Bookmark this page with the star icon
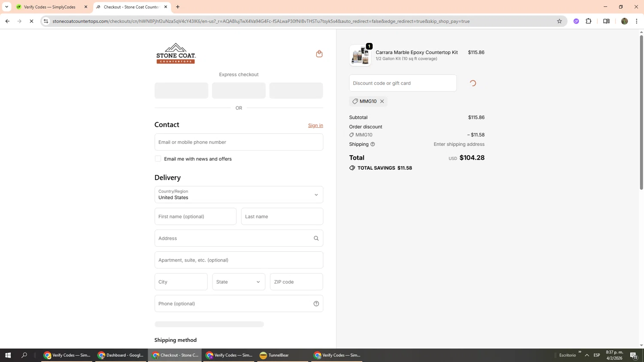 pos(559,21)
